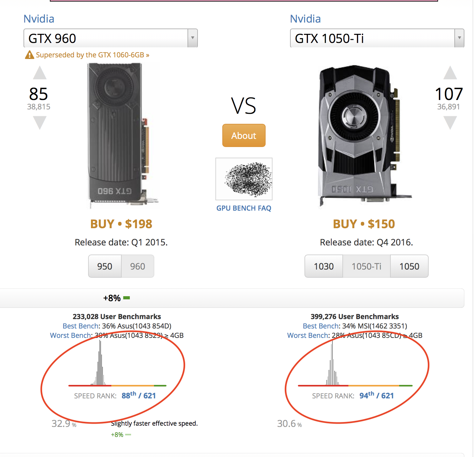Viewport: 476px width, 457px height.
Task: Click BUY $198 for the GTX 960
Action: point(121,224)
